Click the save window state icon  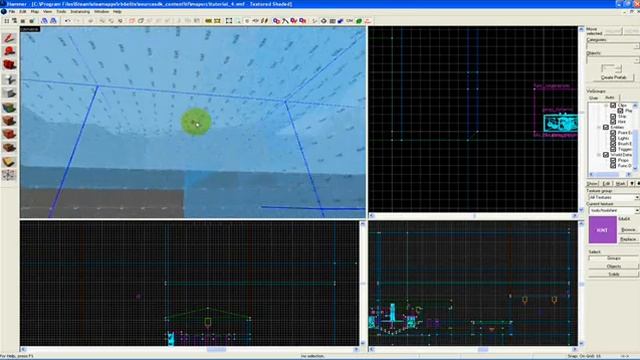click(x=53, y=21)
